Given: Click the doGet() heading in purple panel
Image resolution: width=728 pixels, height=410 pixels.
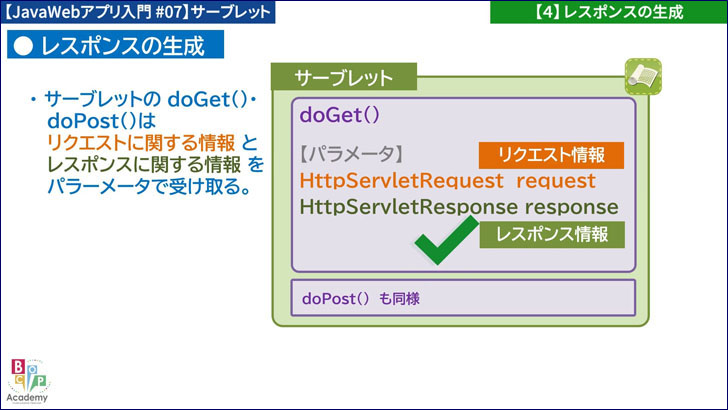Looking at the screenshot, I should [x=340, y=115].
